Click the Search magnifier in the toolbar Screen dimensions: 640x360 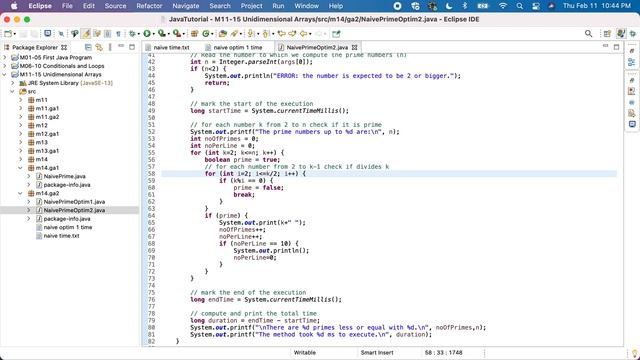click(x=588, y=34)
